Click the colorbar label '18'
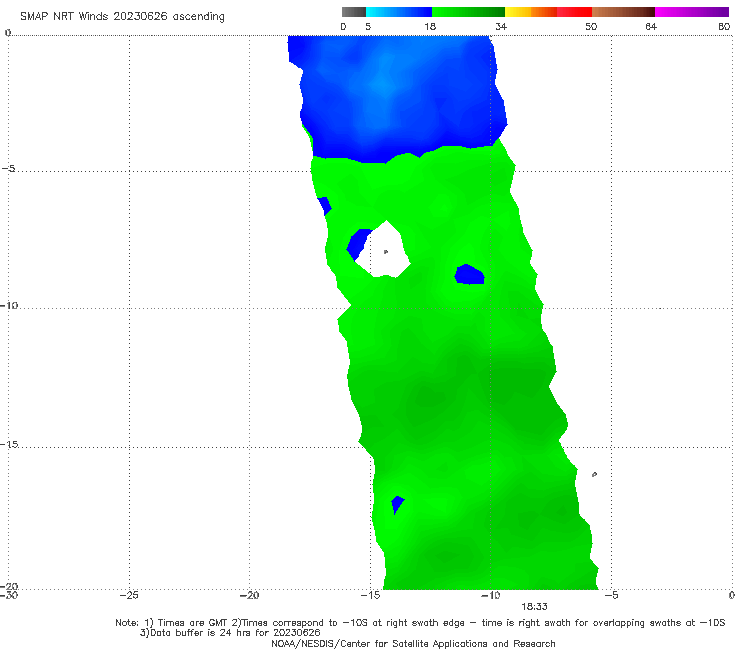The image size is (740, 650). 430,26
